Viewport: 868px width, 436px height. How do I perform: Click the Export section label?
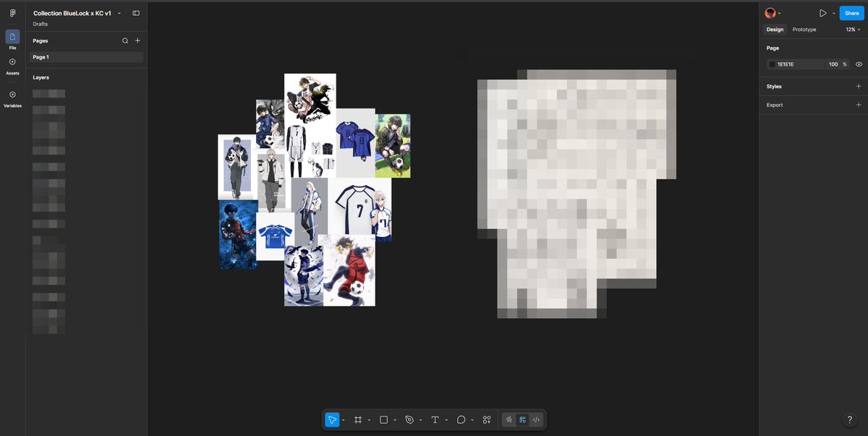click(x=775, y=105)
